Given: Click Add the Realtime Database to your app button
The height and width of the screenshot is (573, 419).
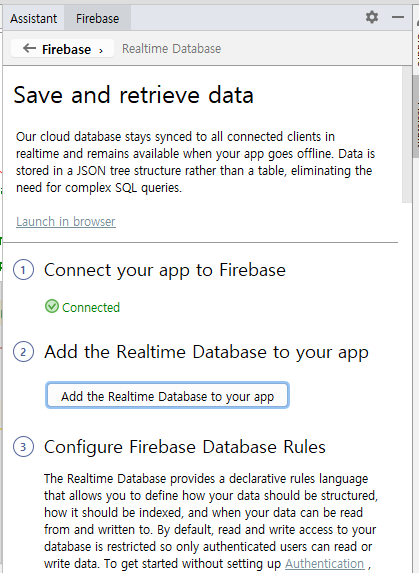Looking at the screenshot, I should (x=167, y=395).
